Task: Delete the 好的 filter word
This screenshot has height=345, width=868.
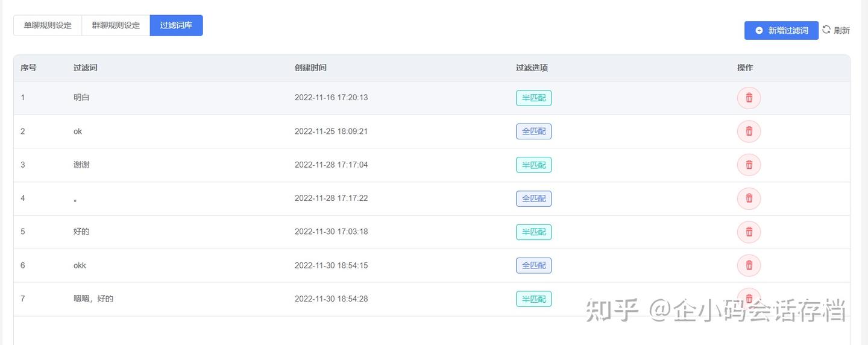Action: click(749, 232)
